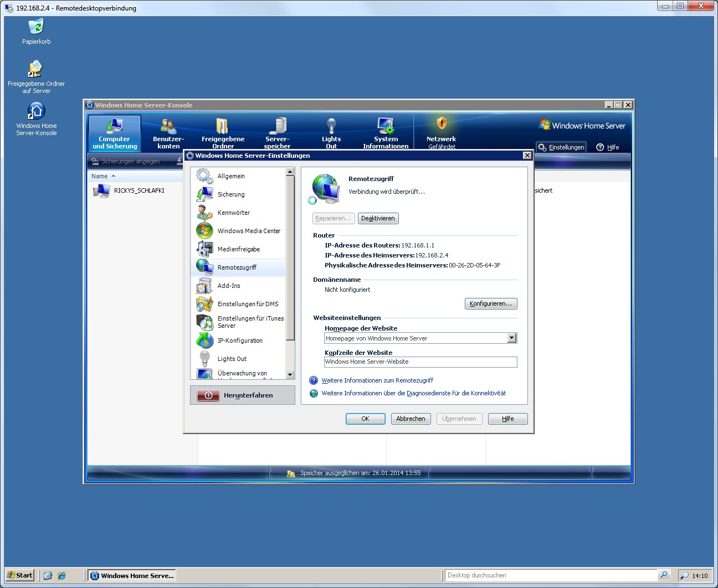718x588 pixels.
Task: Select Lights Out settings icon in list
Action: [204, 359]
